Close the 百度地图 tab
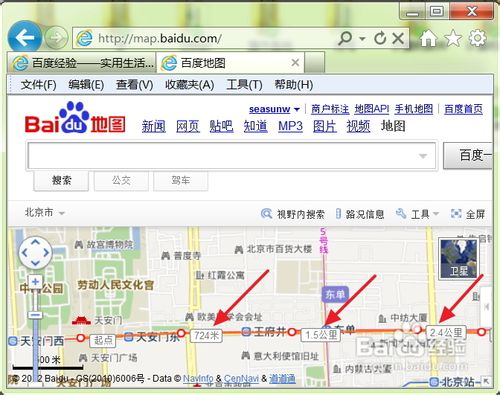500x395 pixels. [x=295, y=62]
